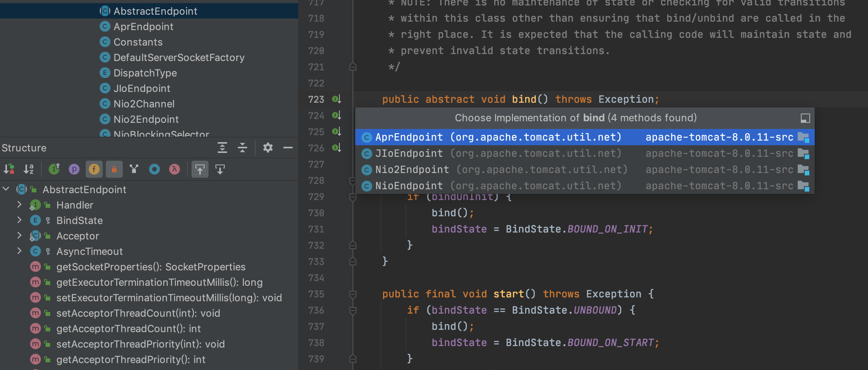
Task: Collapse the AbstractEndpoint node in Structure
Action: tap(6, 189)
